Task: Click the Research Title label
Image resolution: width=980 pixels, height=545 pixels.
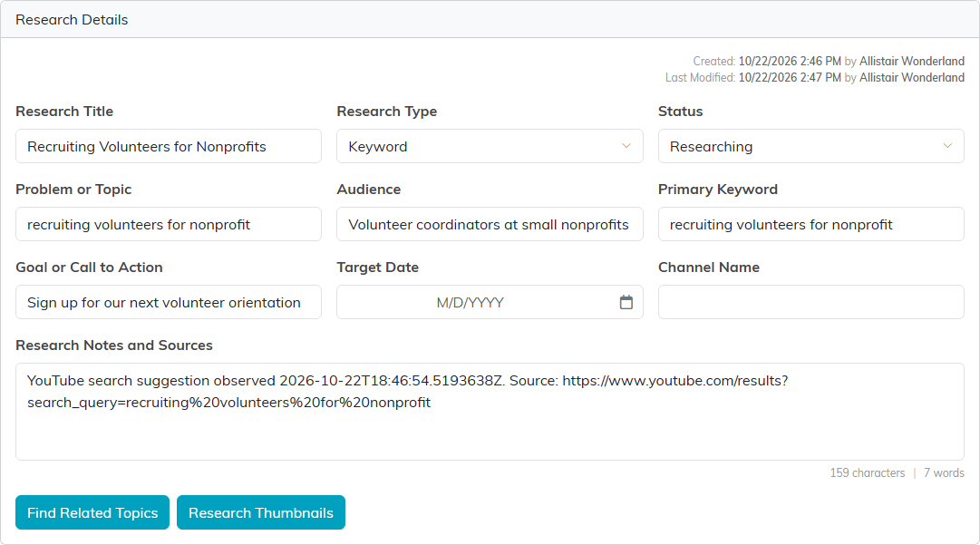Action: (64, 112)
